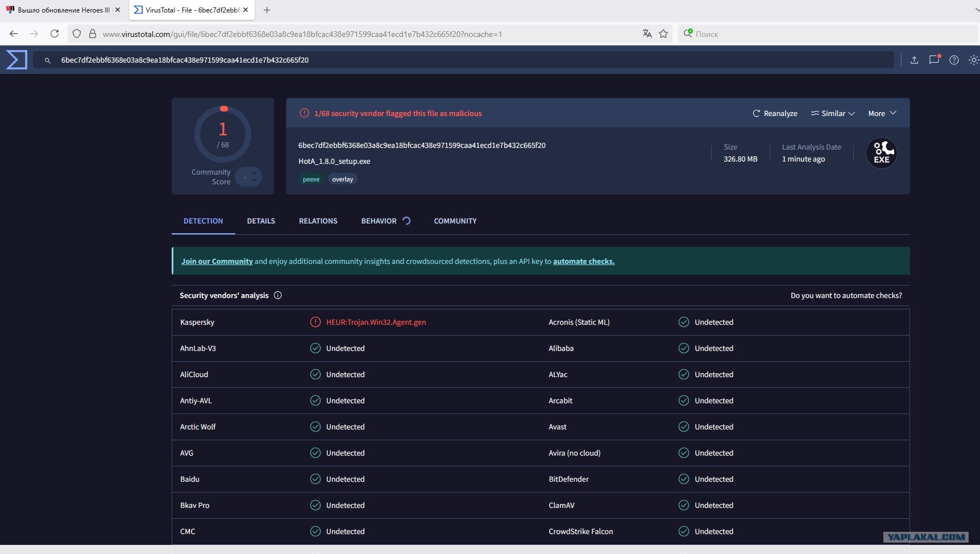Select the HotA_1.8.0_setup.exe file name
The width and height of the screenshot is (980, 554).
point(334,161)
